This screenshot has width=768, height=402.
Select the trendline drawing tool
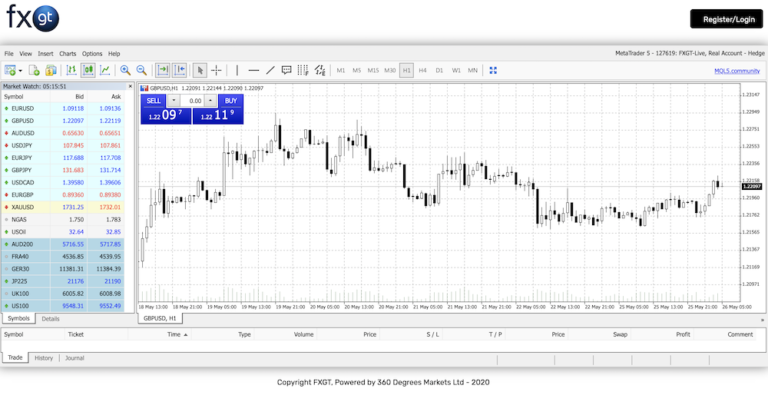(x=270, y=70)
